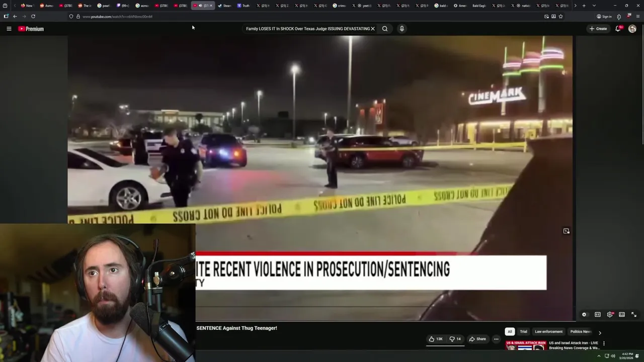The image size is (644, 362).
Task: List all tabs dropdown arrow
Action: (x=594, y=6)
